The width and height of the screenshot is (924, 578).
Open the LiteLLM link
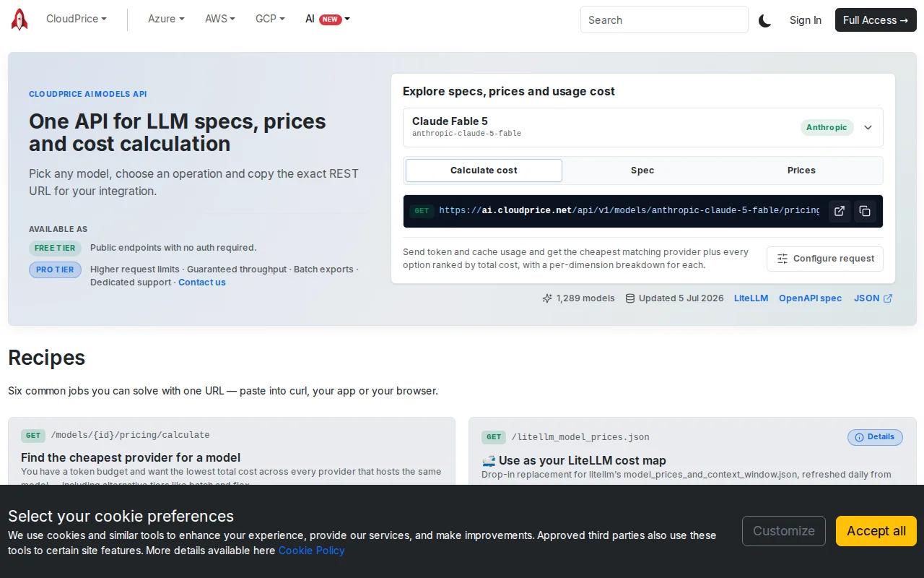pos(751,298)
